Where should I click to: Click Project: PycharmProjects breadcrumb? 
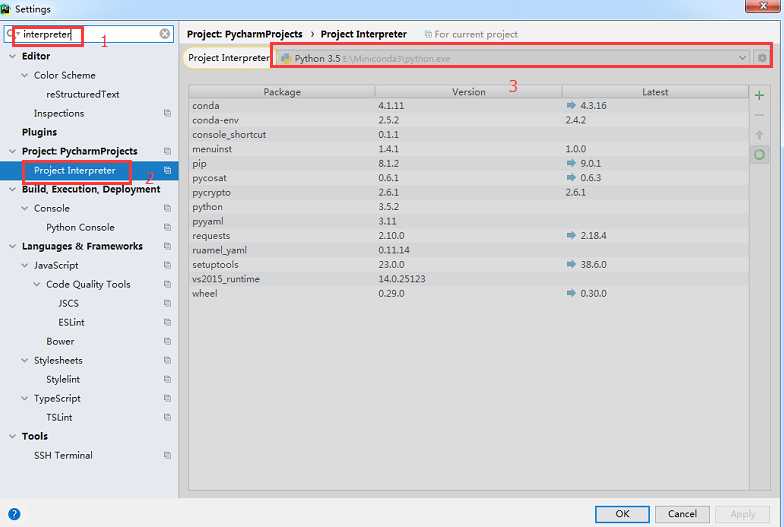pyautogui.click(x=244, y=34)
